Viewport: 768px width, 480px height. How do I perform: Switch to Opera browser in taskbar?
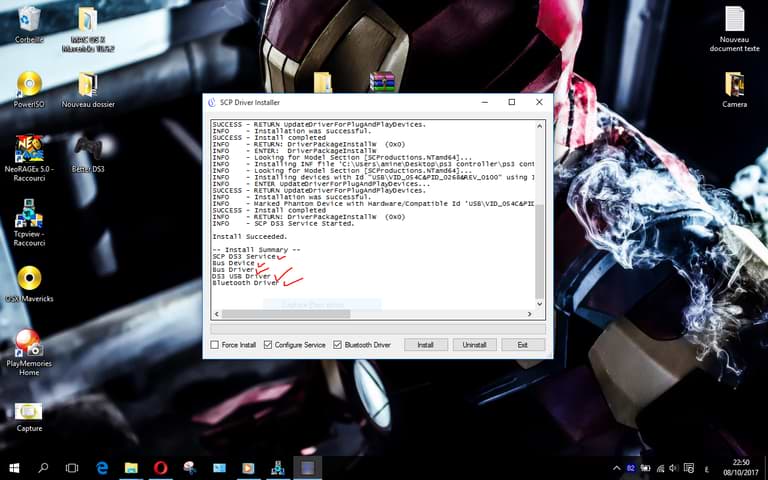click(161, 468)
